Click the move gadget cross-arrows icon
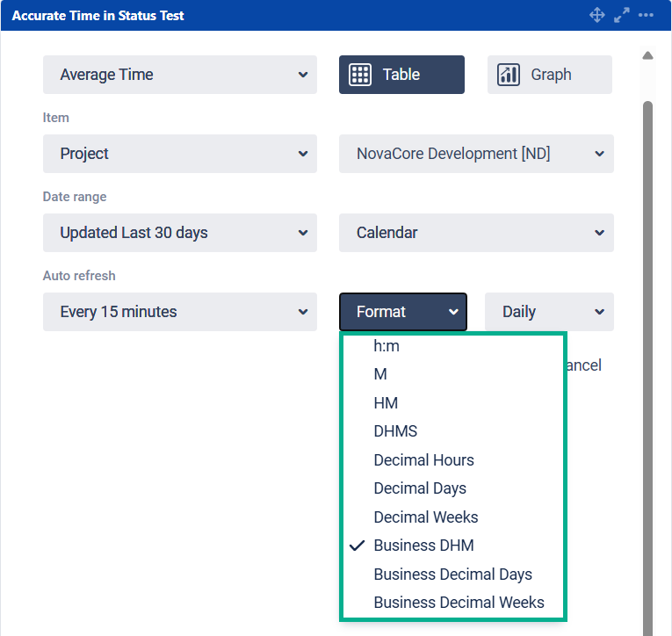This screenshot has width=672, height=636. 596,15
